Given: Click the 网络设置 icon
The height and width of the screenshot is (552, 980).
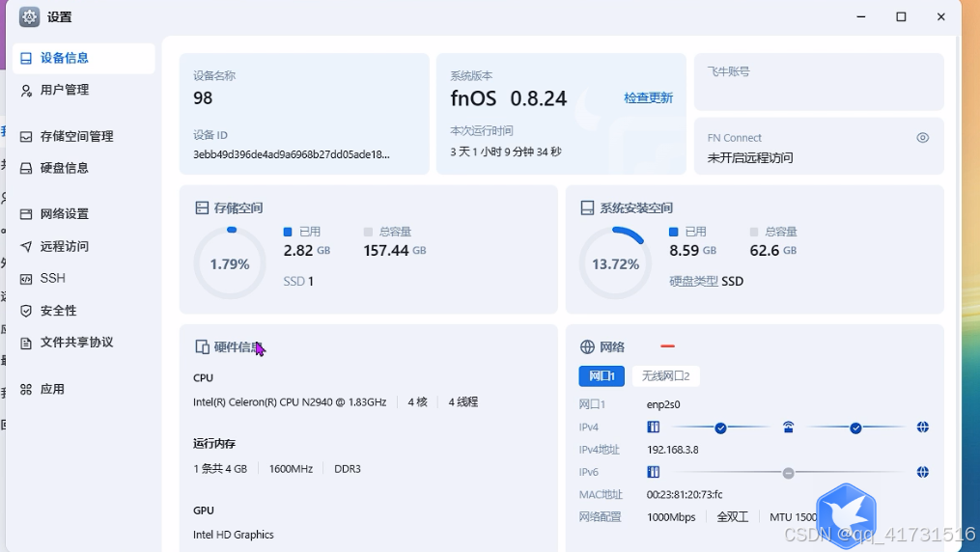Looking at the screenshot, I should click(26, 214).
